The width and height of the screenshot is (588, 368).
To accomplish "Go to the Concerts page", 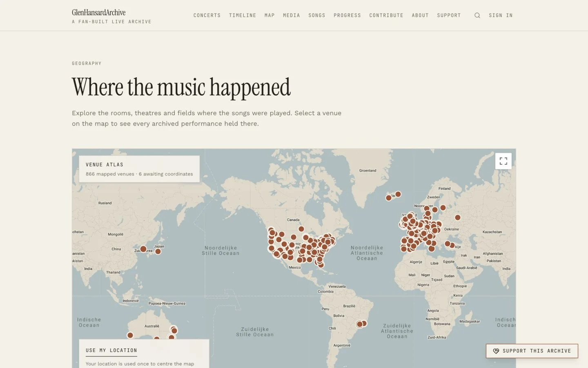I will click(x=207, y=16).
